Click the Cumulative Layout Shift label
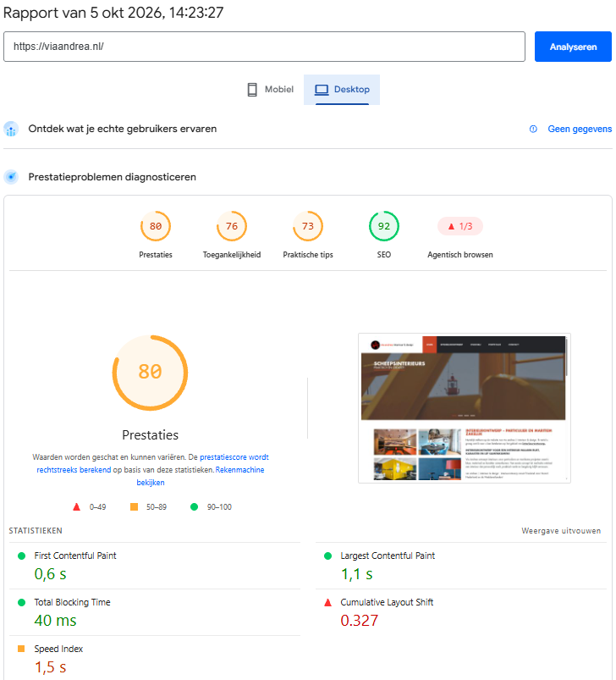The height and width of the screenshot is (680, 616). tap(387, 602)
